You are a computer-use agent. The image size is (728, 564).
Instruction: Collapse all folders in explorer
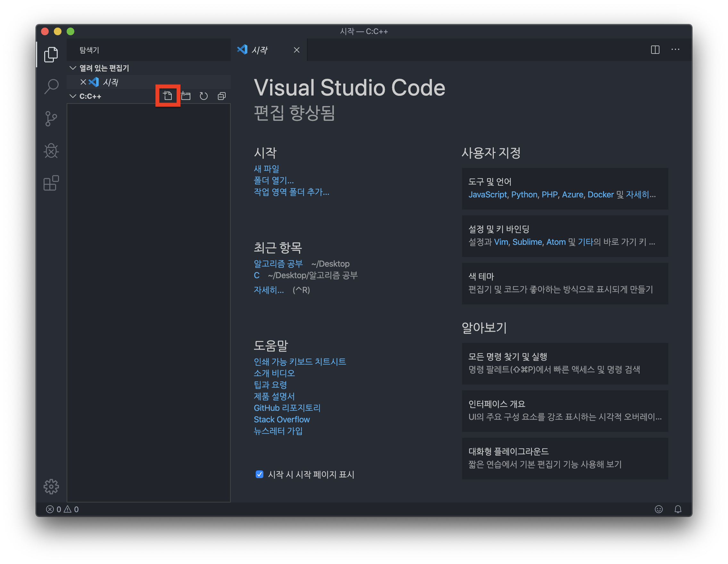[x=222, y=96]
